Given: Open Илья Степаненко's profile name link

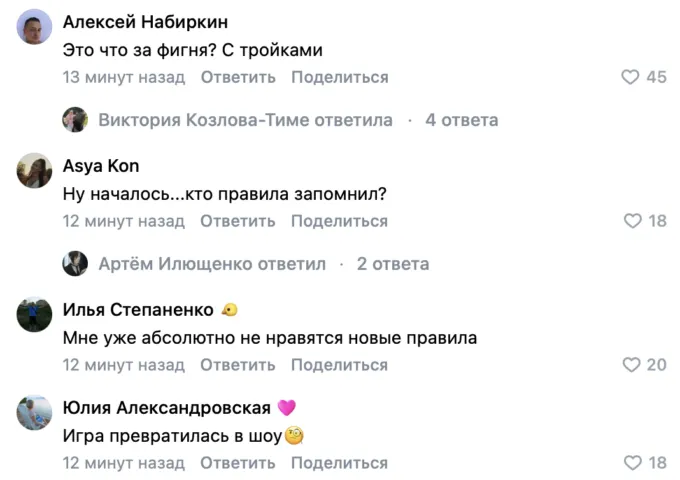Looking at the screenshot, I should coord(137,310).
